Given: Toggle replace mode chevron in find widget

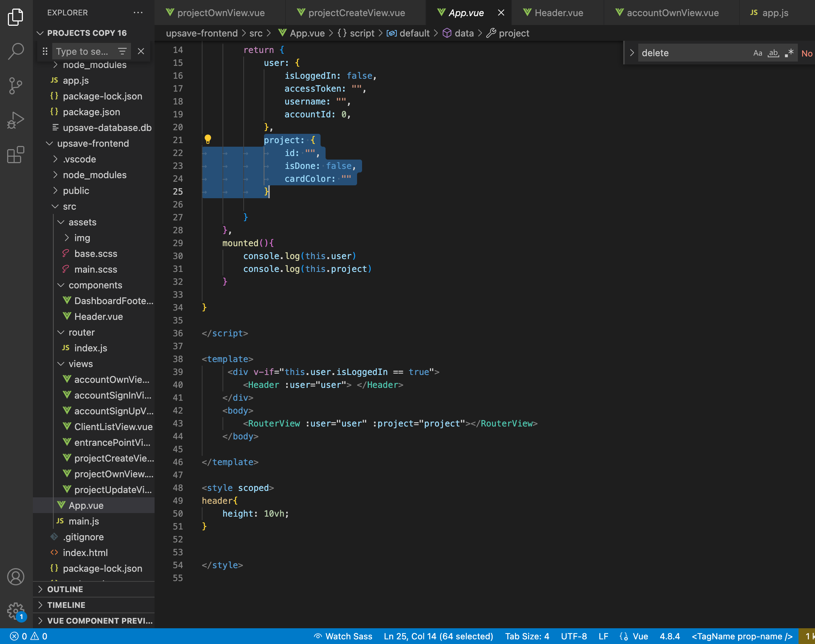Looking at the screenshot, I should click(x=632, y=53).
